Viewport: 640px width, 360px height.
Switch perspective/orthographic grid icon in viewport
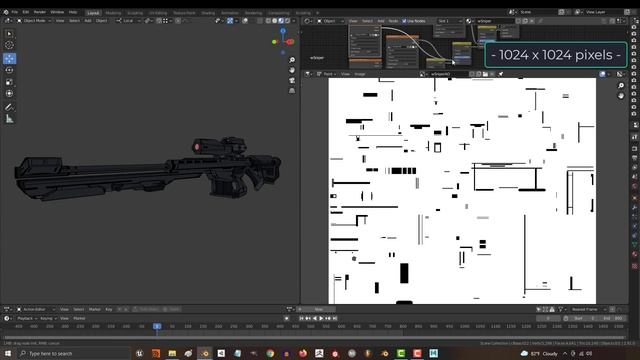(x=292, y=91)
